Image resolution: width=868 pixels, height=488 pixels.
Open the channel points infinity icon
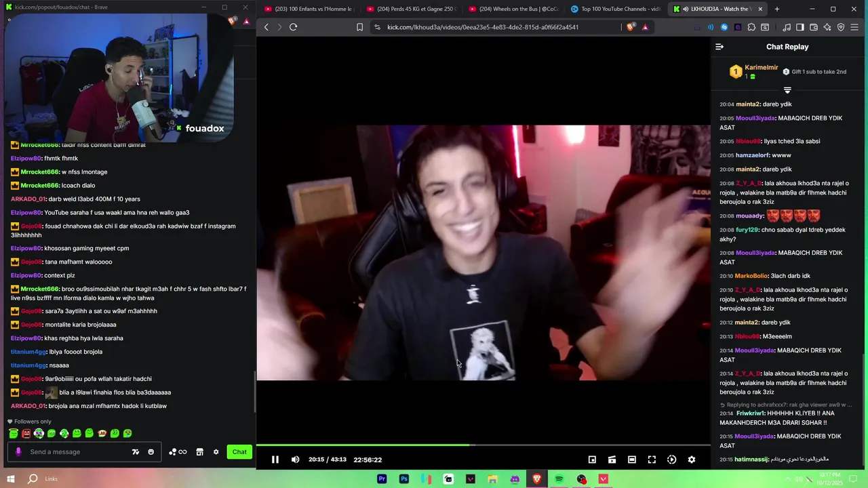point(178,452)
